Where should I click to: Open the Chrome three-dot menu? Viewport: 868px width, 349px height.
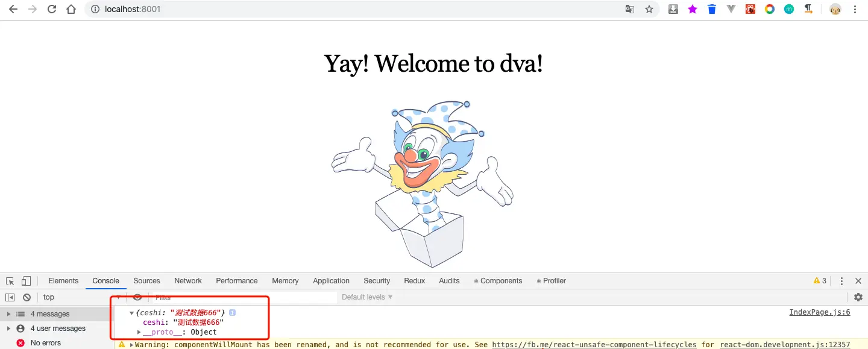(x=855, y=9)
